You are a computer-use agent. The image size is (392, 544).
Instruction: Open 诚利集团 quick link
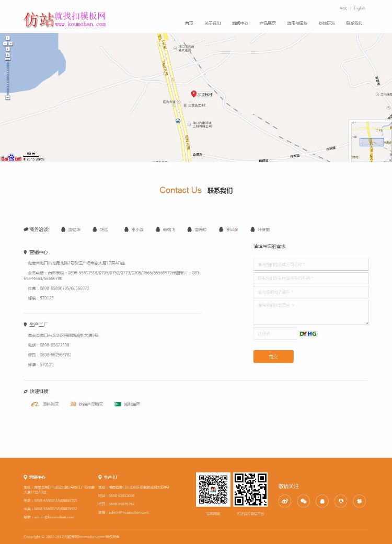pos(132,404)
